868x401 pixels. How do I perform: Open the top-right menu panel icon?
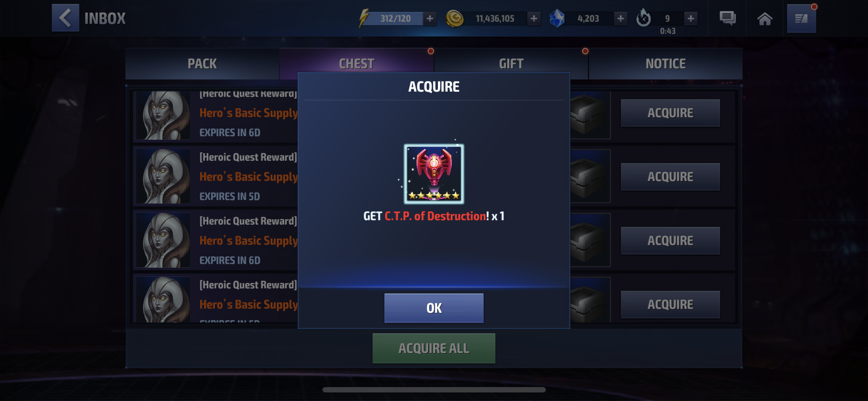pos(801,19)
